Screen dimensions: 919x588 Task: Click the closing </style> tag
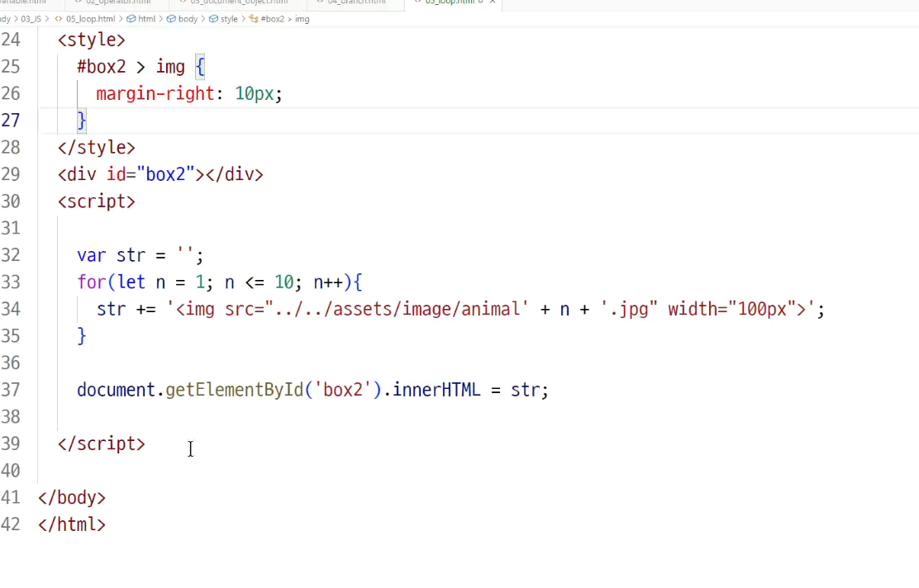pyautogui.click(x=97, y=148)
